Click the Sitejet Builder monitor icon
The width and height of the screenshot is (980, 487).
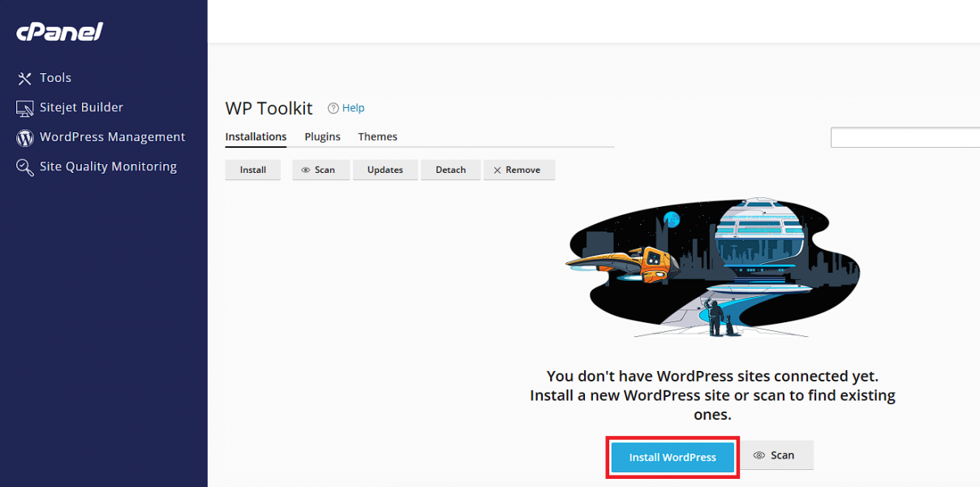[24, 108]
